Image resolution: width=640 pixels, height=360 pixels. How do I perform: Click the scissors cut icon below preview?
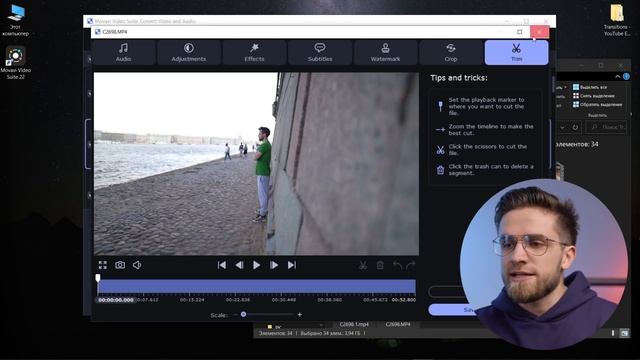tap(362, 265)
